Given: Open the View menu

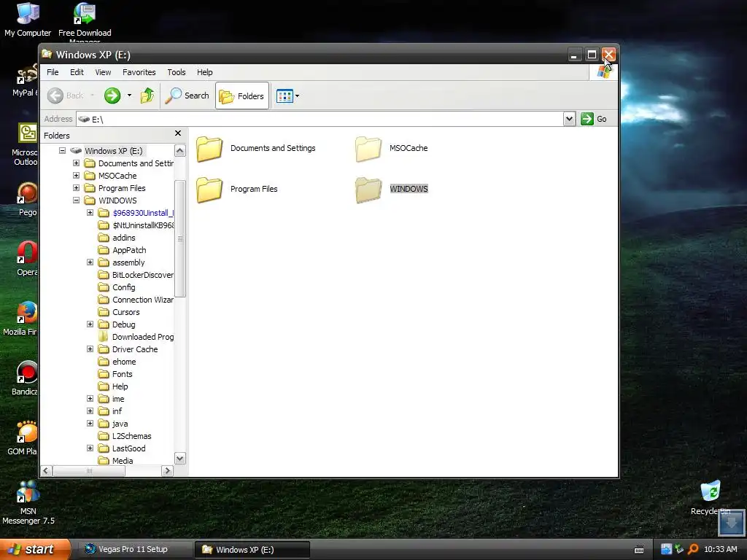Looking at the screenshot, I should (103, 72).
